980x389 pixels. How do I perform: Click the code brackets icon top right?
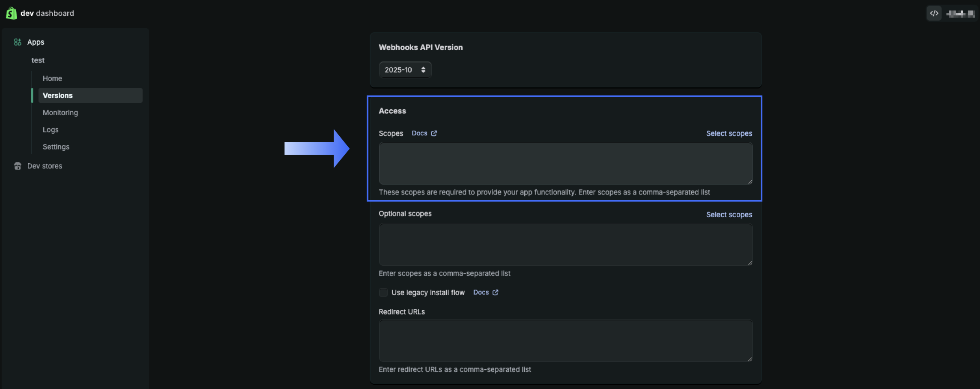[934, 13]
